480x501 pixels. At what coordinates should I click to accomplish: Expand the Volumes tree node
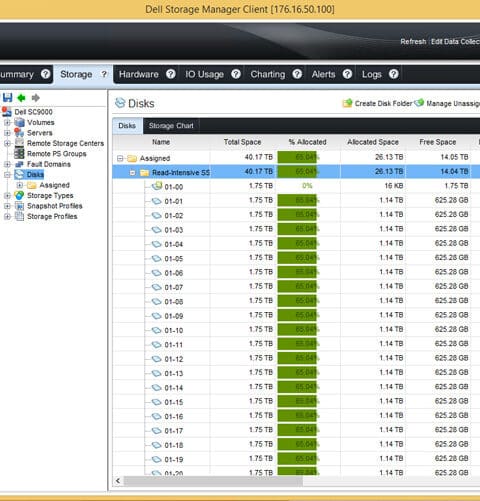pos(7,122)
